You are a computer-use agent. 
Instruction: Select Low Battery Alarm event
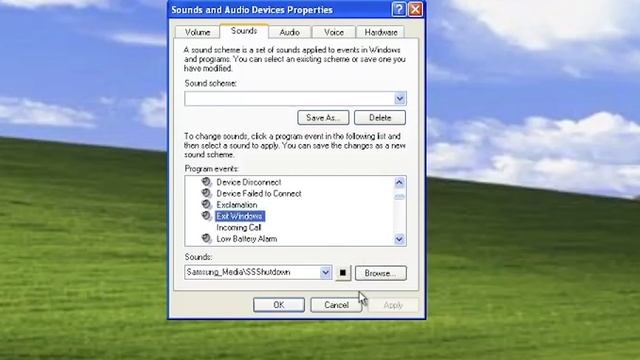(247, 239)
